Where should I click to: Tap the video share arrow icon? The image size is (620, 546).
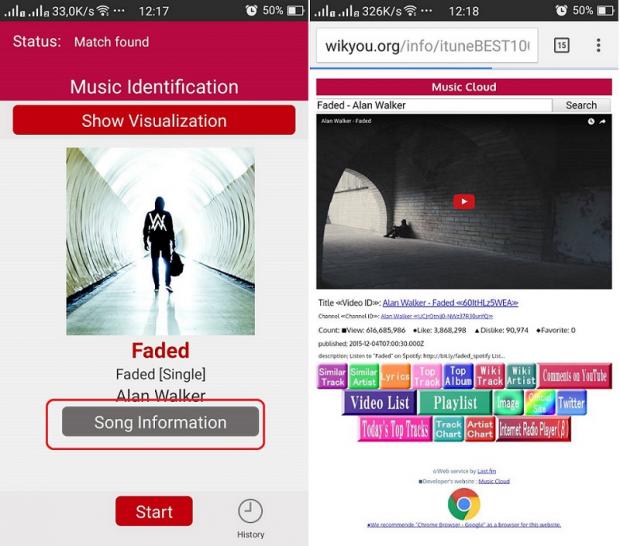tap(602, 121)
